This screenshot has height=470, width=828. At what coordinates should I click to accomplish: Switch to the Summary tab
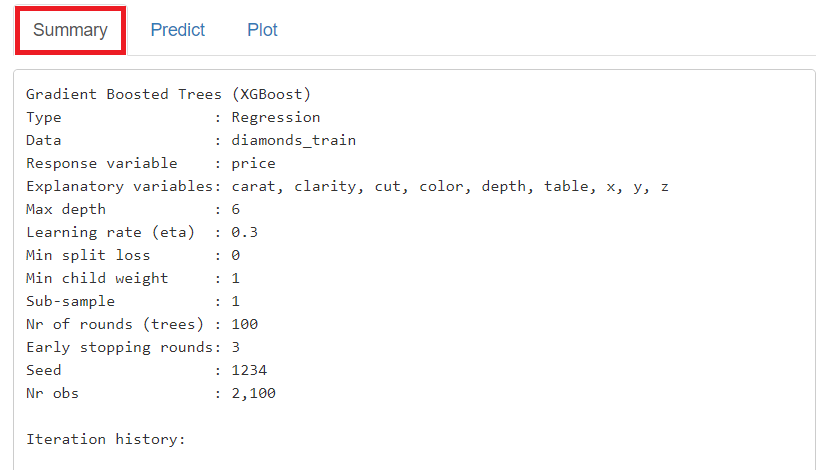point(70,30)
